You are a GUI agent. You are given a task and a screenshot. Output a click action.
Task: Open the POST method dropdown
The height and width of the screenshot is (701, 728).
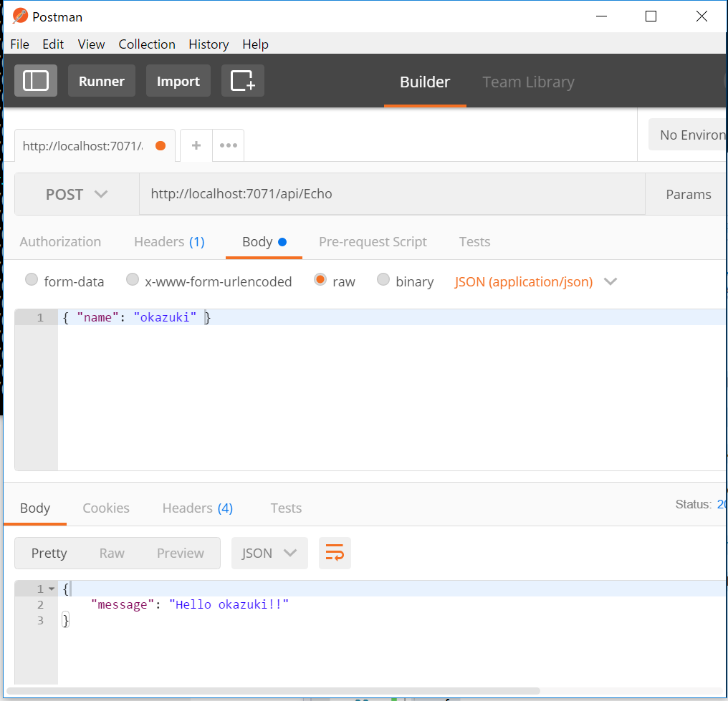point(77,194)
